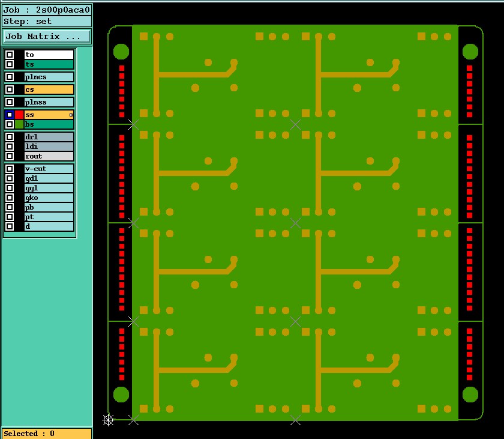The height and width of the screenshot is (439, 504).
Task: Click top-left green tooling hole circle
Action: 121,52
